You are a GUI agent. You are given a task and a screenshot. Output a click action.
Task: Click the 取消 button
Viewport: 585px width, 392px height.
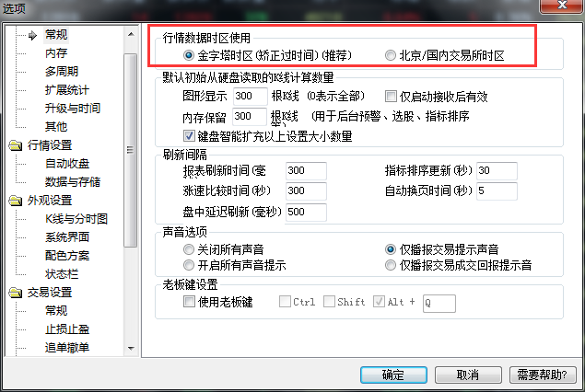click(x=468, y=375)
